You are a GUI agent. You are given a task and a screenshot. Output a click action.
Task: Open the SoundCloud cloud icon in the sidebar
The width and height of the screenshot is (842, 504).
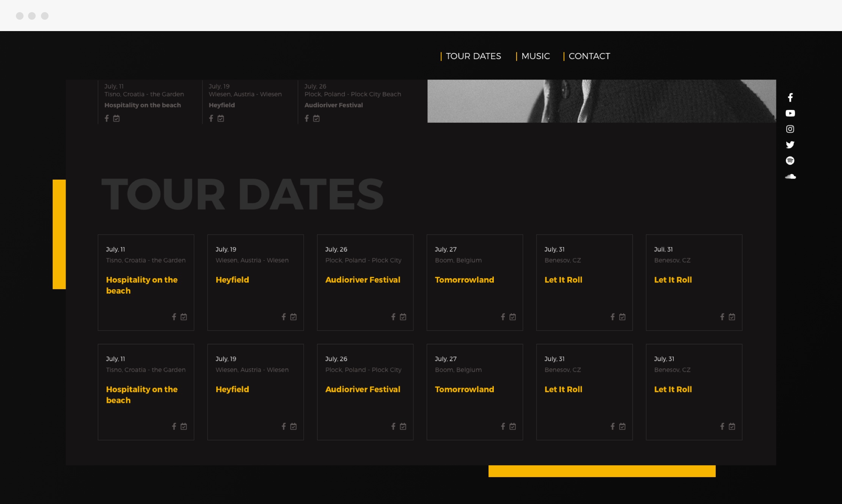click(x=790, y=176)
